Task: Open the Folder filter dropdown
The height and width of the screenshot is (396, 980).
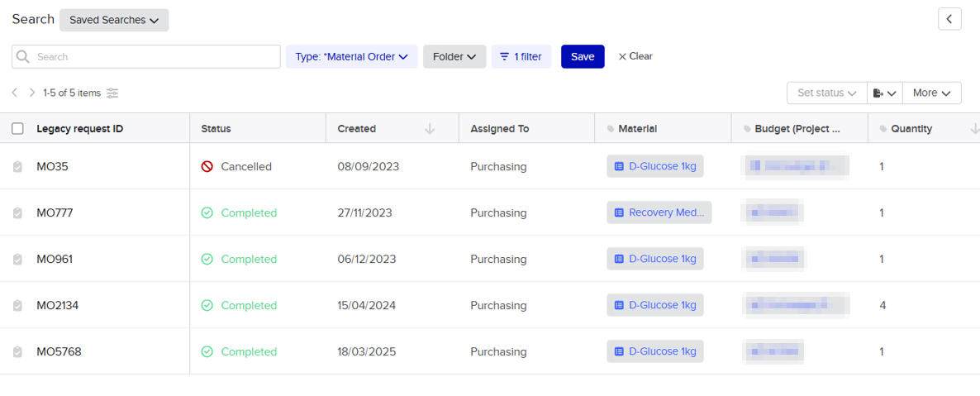Action: tap(454, 57)
